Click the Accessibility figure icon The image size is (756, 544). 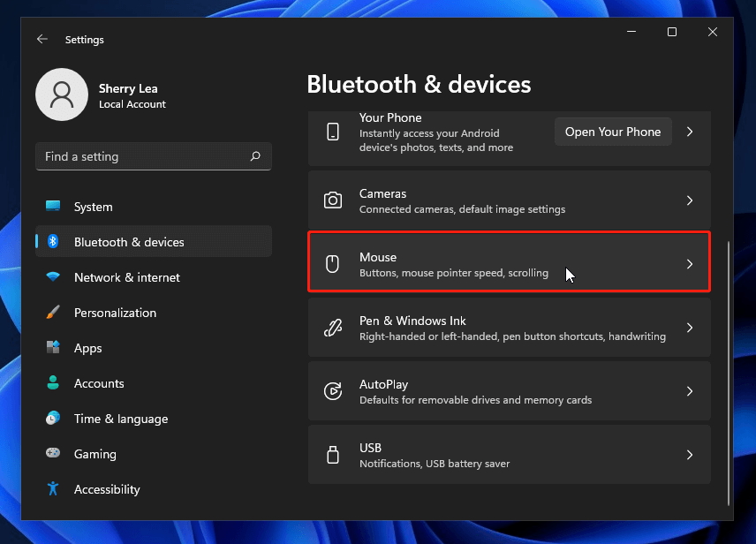[x=53, y=488]
